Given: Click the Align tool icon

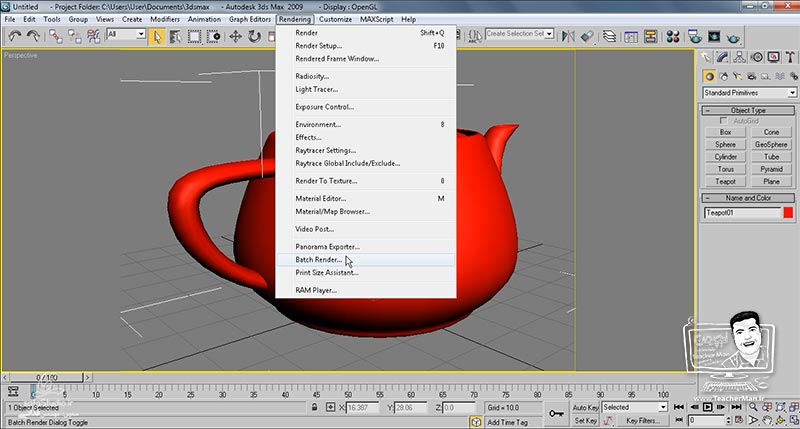Looking at the screenshot, I should (587, 36).
